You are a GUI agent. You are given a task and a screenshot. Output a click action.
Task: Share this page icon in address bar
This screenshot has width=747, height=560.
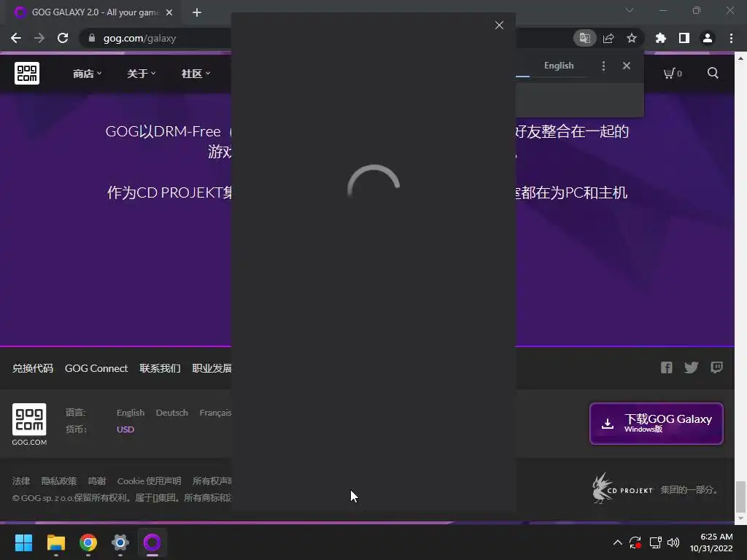click(608, 38)
